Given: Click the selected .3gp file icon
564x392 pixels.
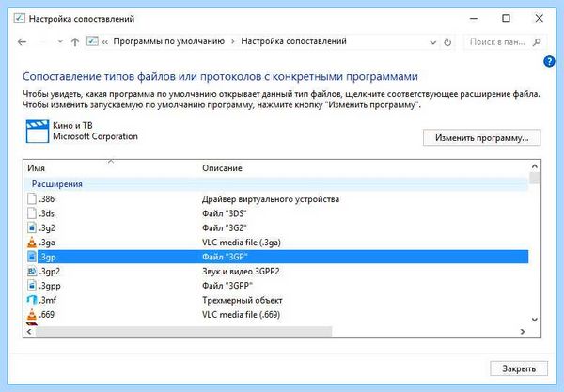Looking at the screenshot, I should coord(32,257).
